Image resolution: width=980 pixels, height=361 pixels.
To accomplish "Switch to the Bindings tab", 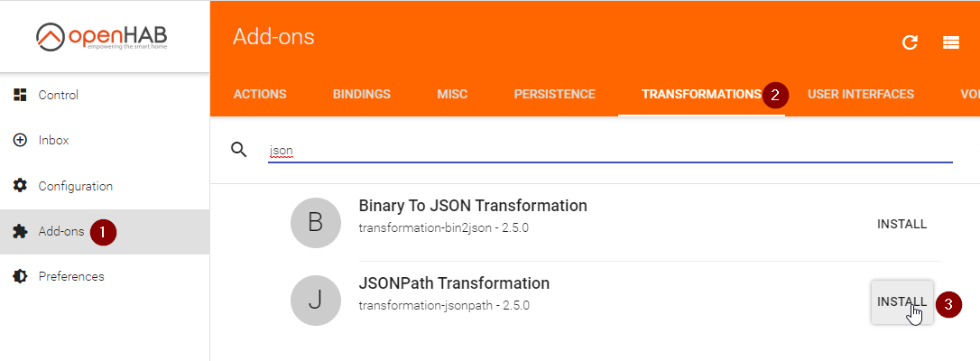I will click(x=361, y=94).
